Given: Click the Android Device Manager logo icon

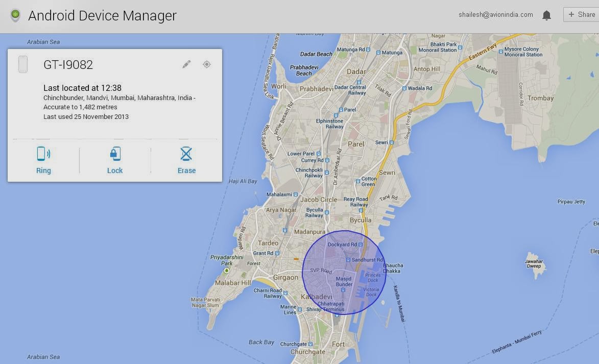Looking at the screenshot, I should point(15,15).
